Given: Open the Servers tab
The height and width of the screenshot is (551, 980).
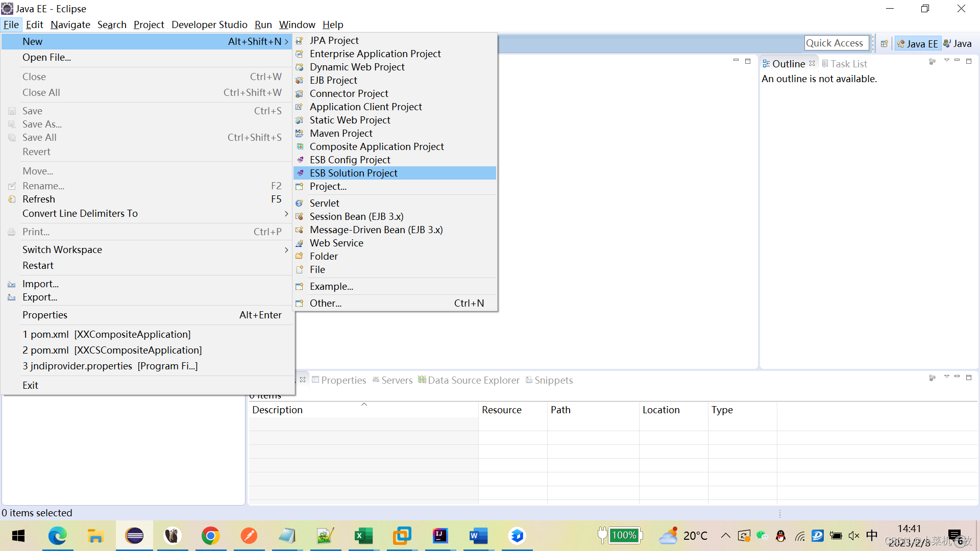Looking at the screenshot, I should coord(396,380).
